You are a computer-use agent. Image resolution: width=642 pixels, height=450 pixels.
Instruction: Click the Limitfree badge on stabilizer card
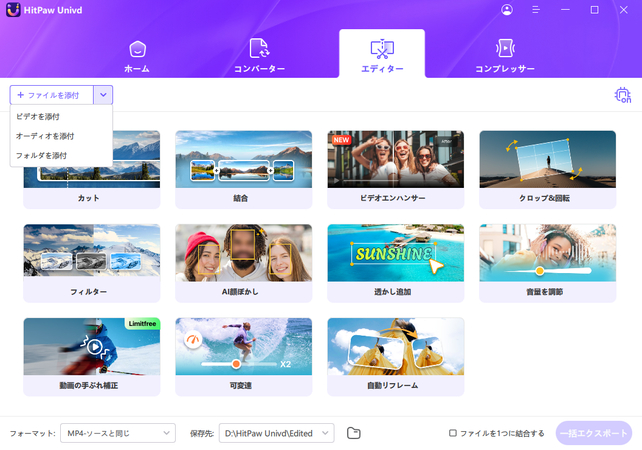(x=142, y=323)
